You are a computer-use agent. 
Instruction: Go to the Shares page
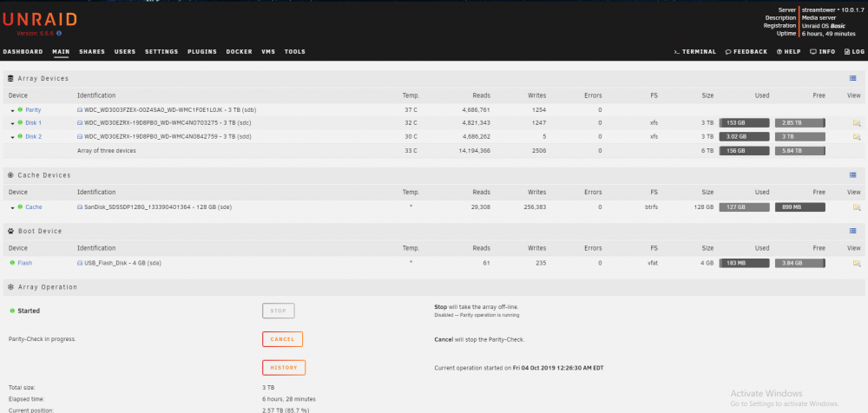(92, 51)
